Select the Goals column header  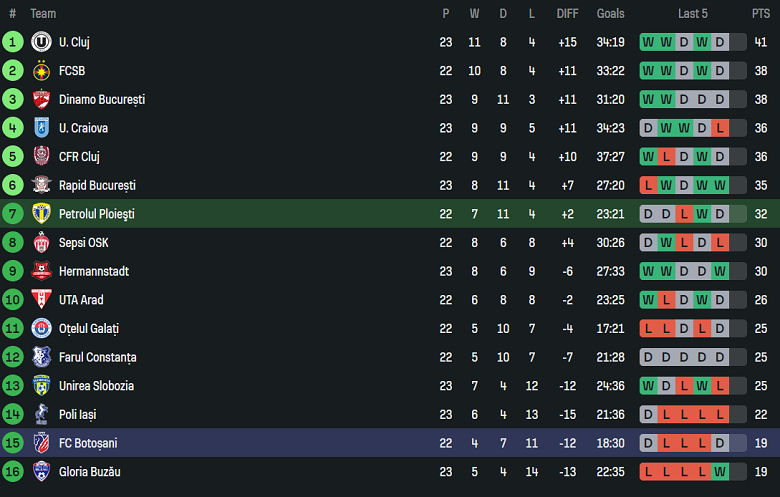click(x=610, y=13)
